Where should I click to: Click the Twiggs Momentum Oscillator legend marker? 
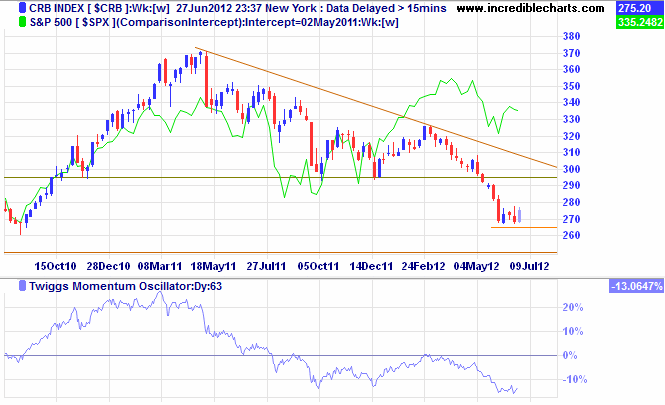click(x=22, y=286)
